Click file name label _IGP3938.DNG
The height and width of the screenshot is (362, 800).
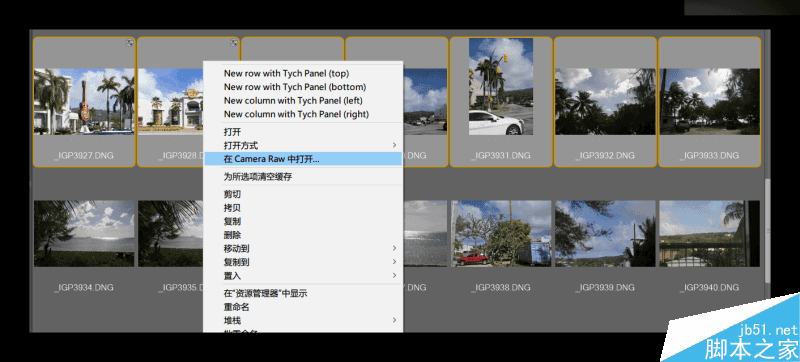[x=501, y=288]
